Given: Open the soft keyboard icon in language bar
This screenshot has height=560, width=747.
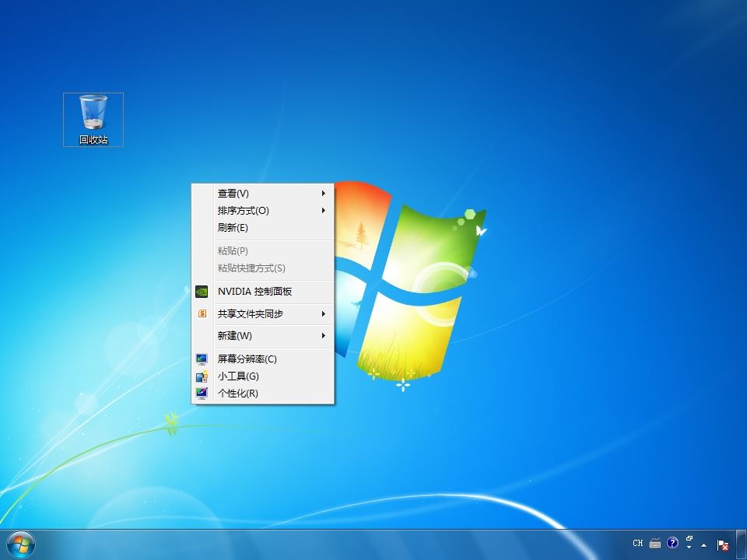Looking at the screenshot, I should tap(655, 543).
